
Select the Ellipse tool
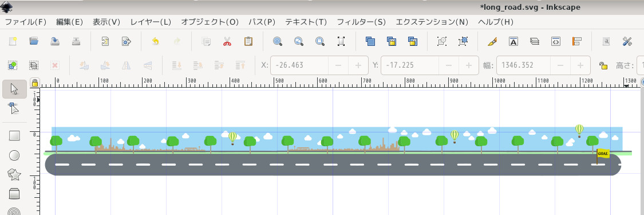[14, 155]
